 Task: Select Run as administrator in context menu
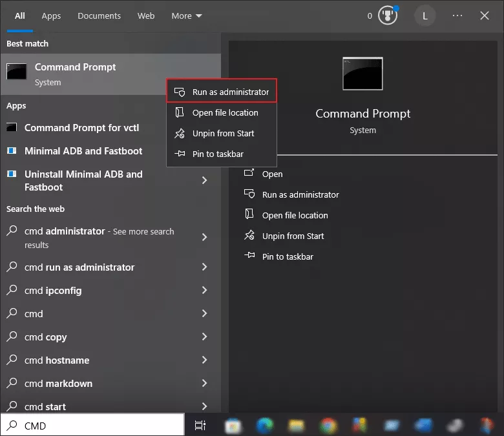click(x=222, y=92)
